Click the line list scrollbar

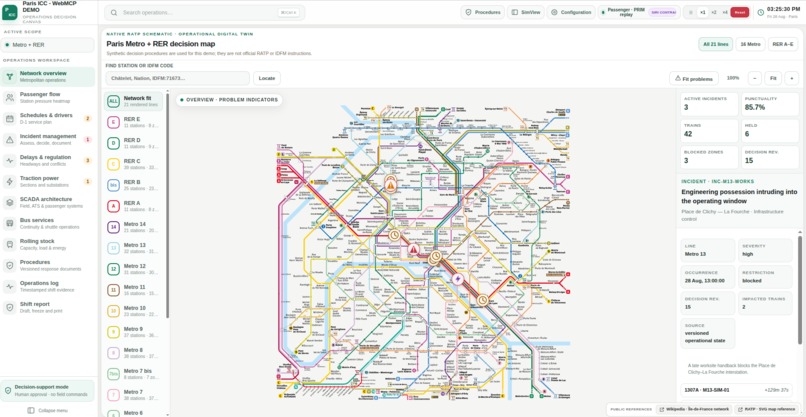click(x=168, y=206)
